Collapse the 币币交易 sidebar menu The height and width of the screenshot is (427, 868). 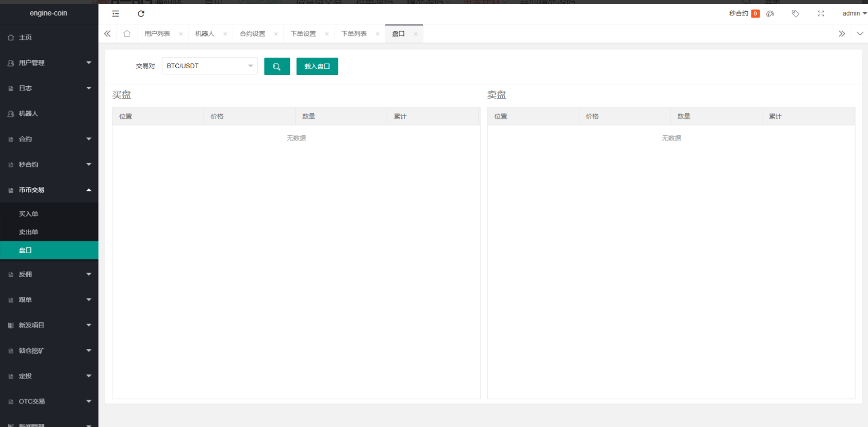point(49,190)
